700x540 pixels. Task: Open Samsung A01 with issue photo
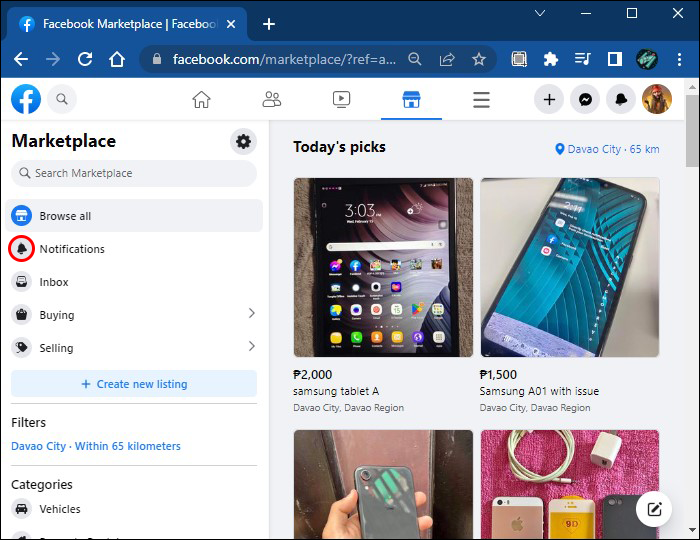click(570, 267)
